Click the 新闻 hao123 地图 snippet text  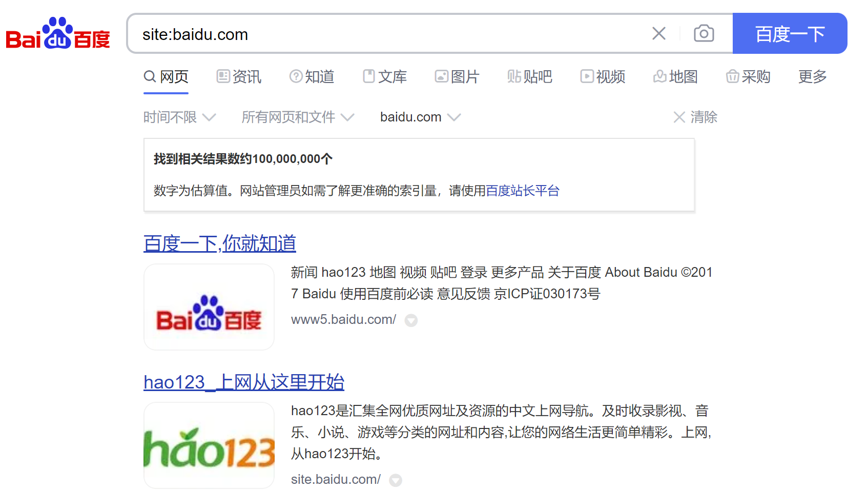pos(502,283)
